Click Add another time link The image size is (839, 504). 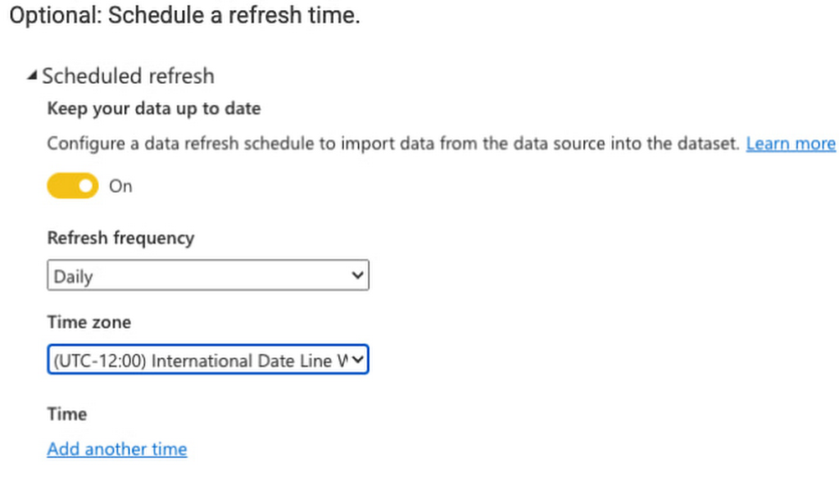[117, 449]
